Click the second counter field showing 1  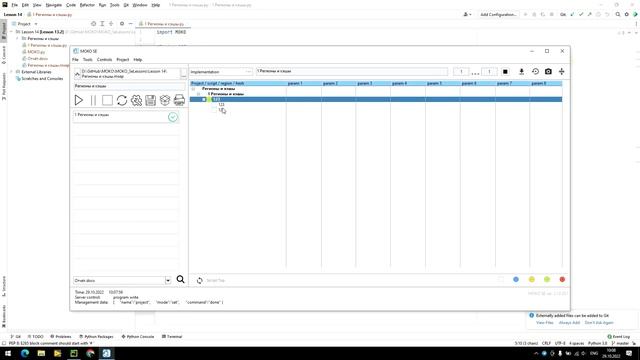[489, 72]
